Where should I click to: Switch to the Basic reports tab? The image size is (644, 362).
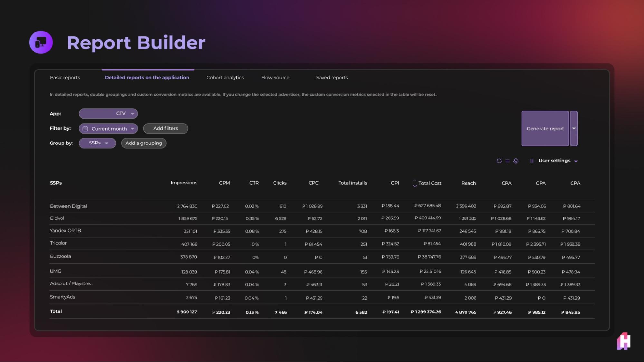pos(65,78)
